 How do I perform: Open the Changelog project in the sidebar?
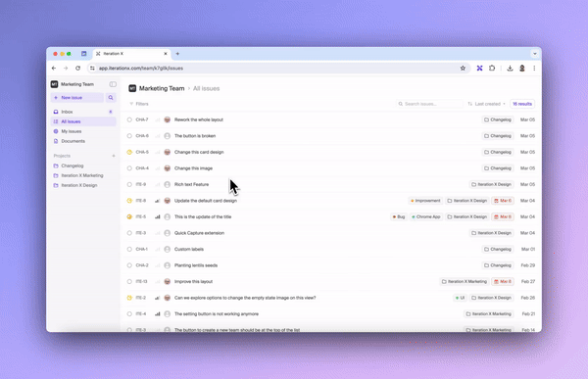coord(83,166)
